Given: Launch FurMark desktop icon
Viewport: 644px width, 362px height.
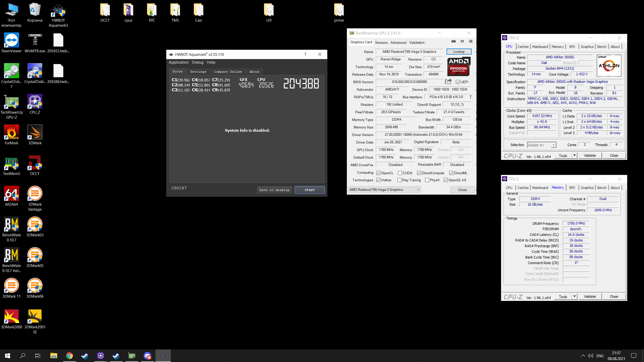Looking at the screenshot, I should [x=11, y=135].
